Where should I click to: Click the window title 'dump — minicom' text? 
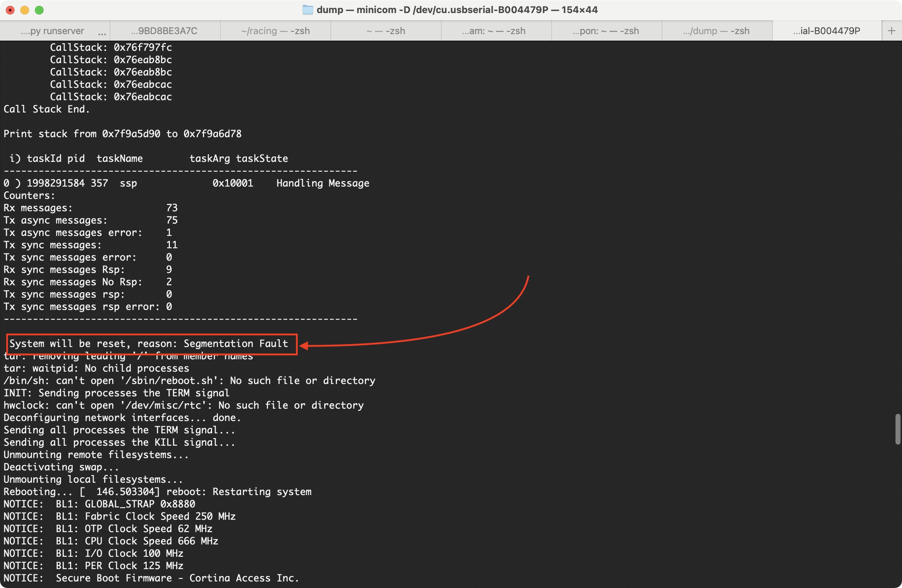pos(457,10)
